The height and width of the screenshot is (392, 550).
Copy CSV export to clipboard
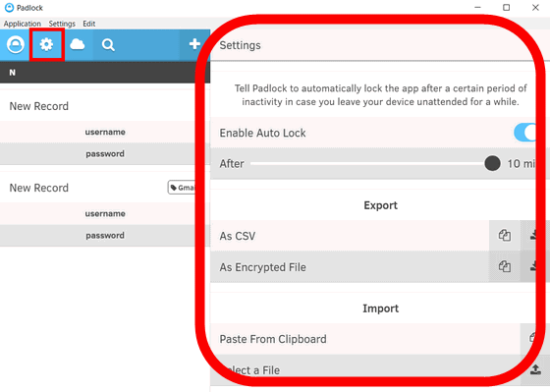click(505, 236)
